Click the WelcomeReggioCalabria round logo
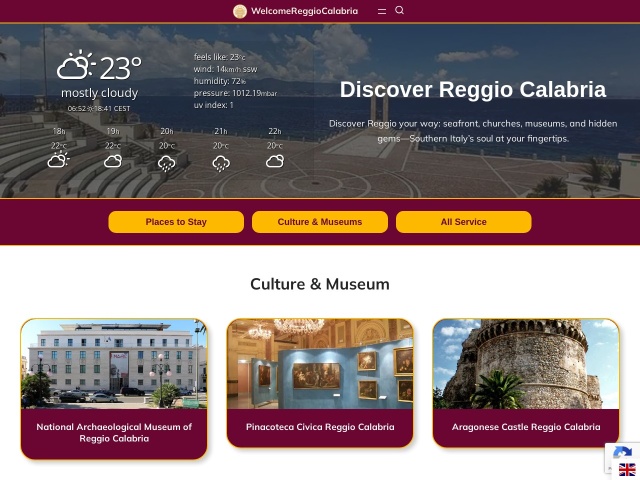The width and height of the screenshot is (640, 480). click(240, 11)
